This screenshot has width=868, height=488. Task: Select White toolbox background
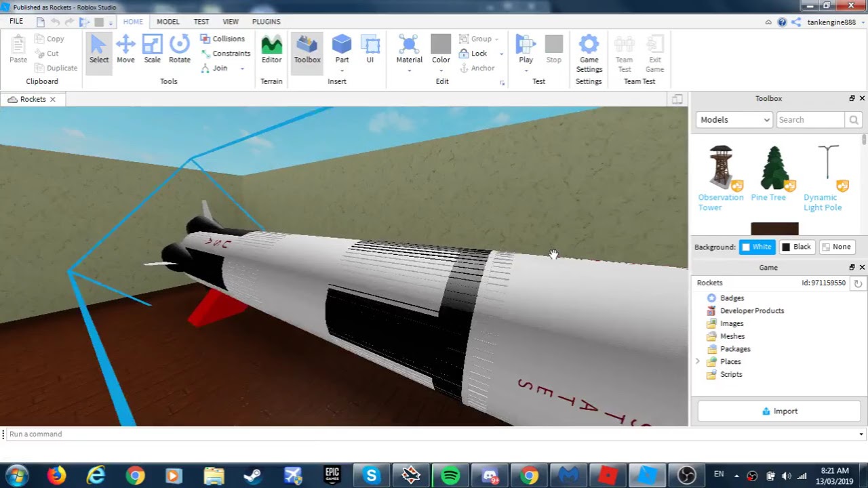[757, 247]
